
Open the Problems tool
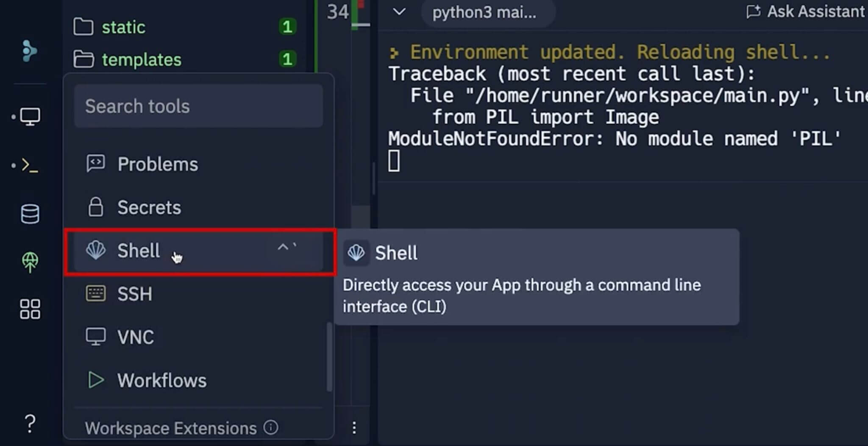[198, 164]
